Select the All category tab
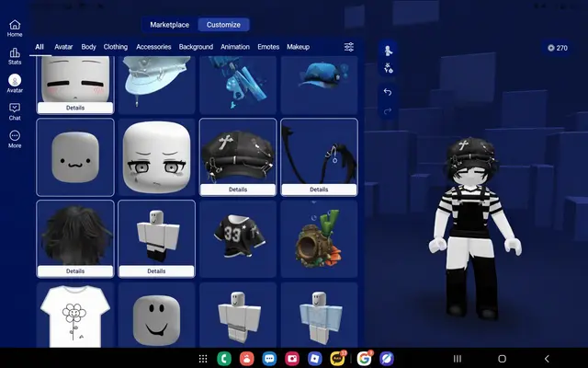 coord(40,47)
